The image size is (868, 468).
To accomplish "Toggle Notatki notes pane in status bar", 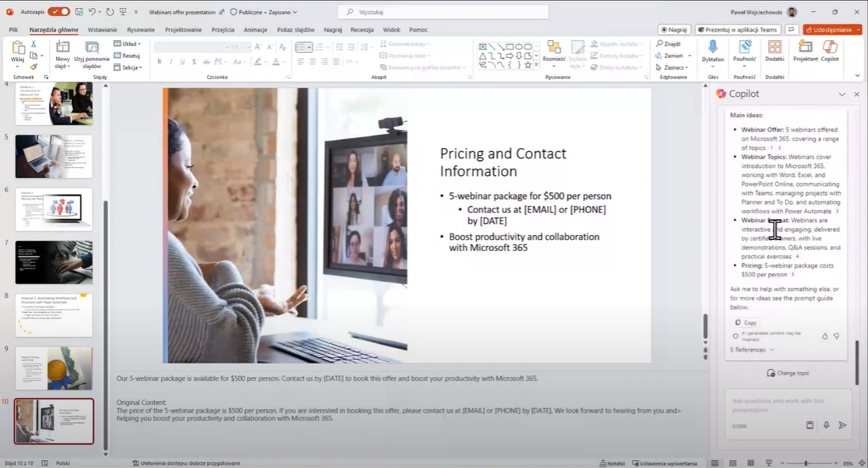I will 612,463.
